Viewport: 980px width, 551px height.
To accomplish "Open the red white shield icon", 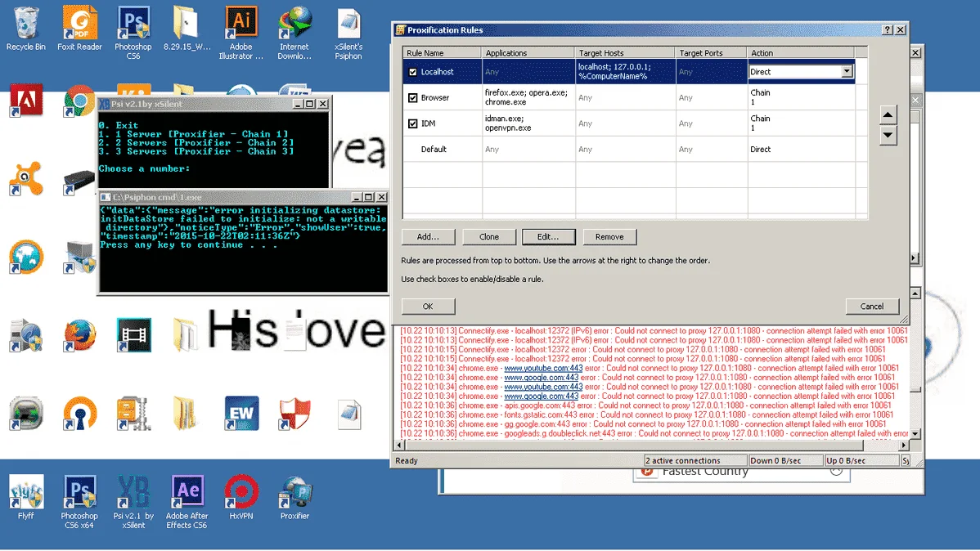I will (x=294, y=413).
